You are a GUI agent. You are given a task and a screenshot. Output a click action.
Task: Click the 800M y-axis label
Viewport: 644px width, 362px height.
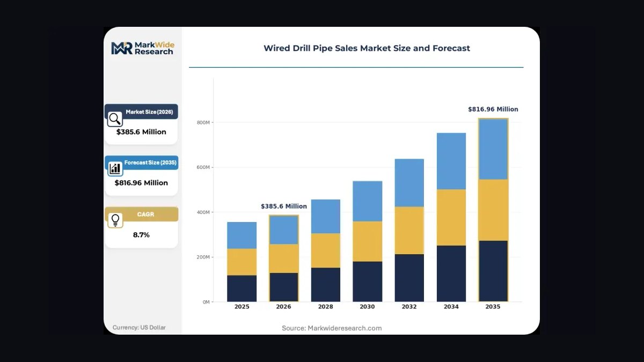click(x=203, y=123)
